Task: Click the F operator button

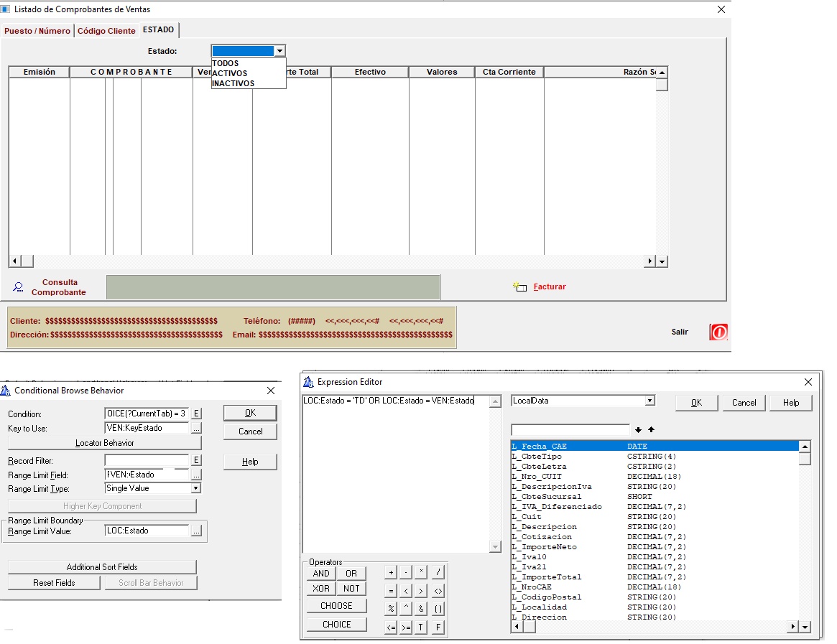Action: pos(438,627)
